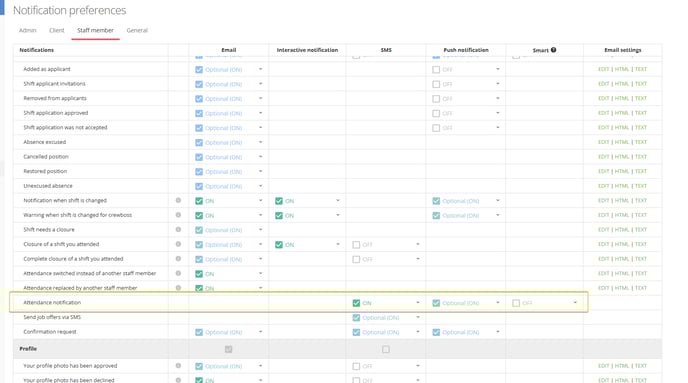Screen dimensions: 688x383
Task: Enable the Smart checkbox for Attendance notification
Action: coord(516,303)
